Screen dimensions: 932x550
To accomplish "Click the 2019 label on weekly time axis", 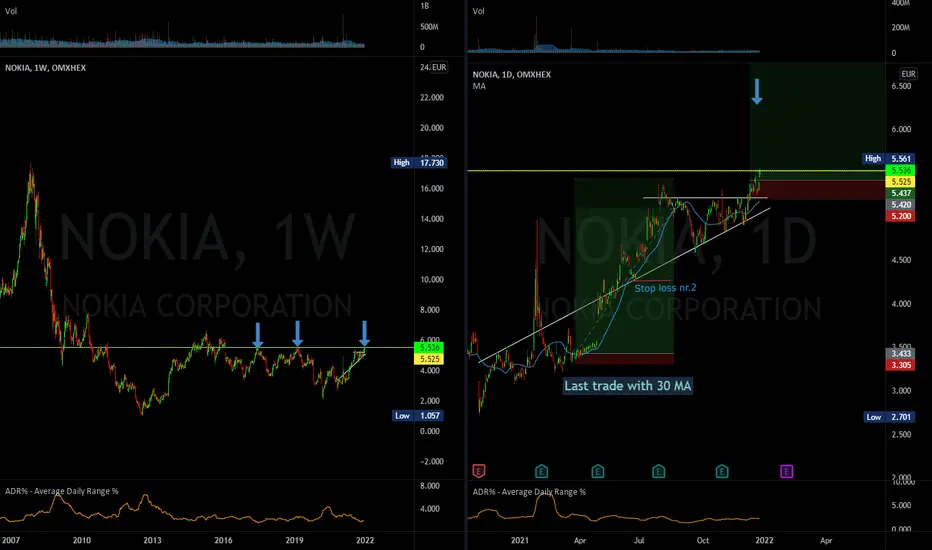I will (294, 540).
